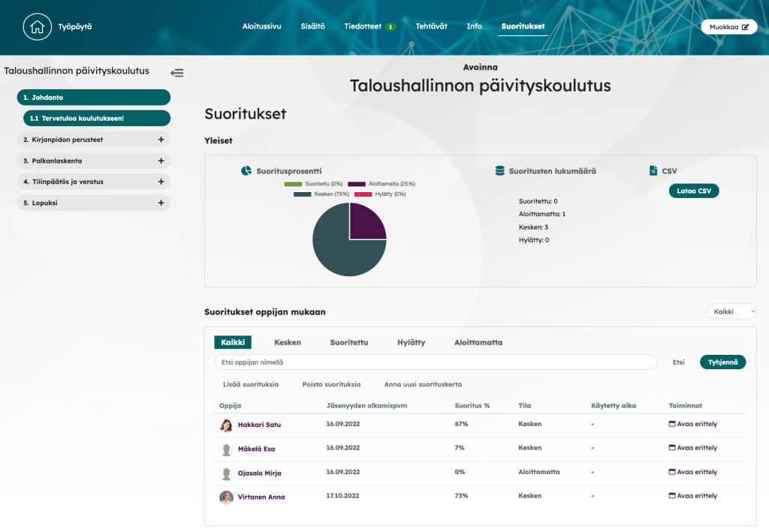The image size is (769, 532).
Task: Click the home icon in header
Action: [x=36, y=27]
